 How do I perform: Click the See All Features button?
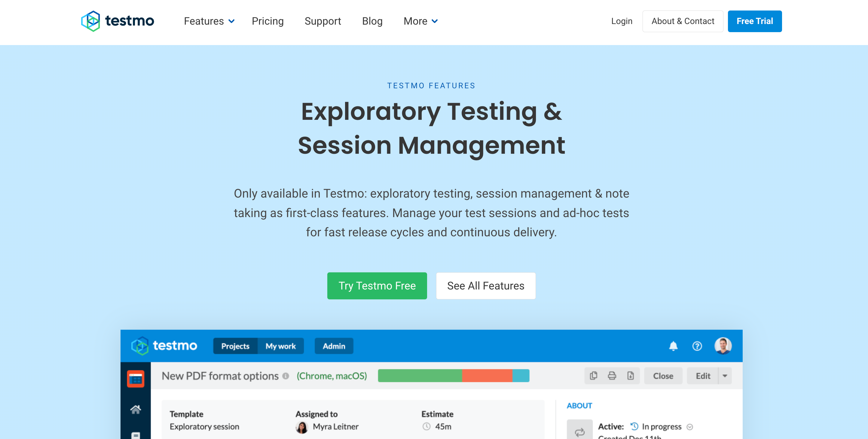click(x=486, y=286)
